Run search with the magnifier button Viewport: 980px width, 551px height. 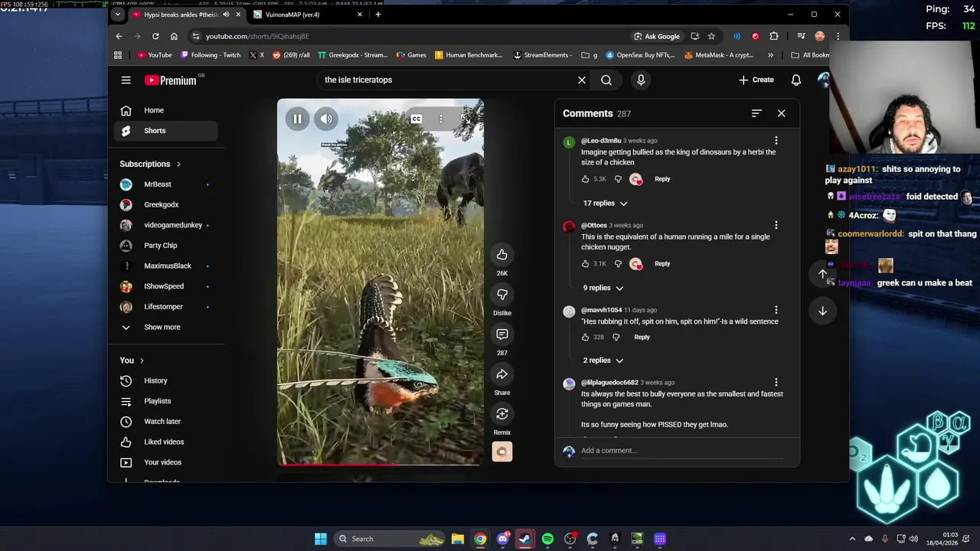click(606, 80)
